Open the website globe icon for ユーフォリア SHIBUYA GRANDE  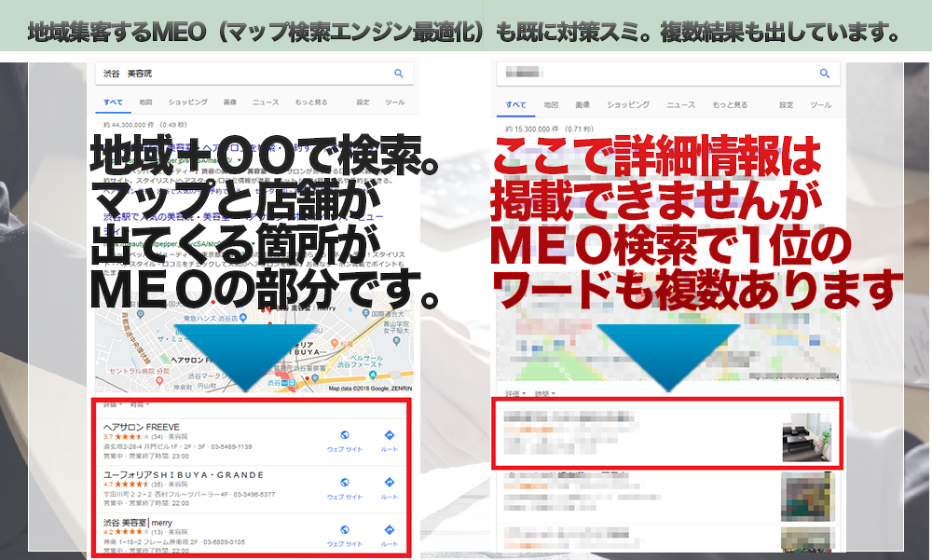pos(345,483)
